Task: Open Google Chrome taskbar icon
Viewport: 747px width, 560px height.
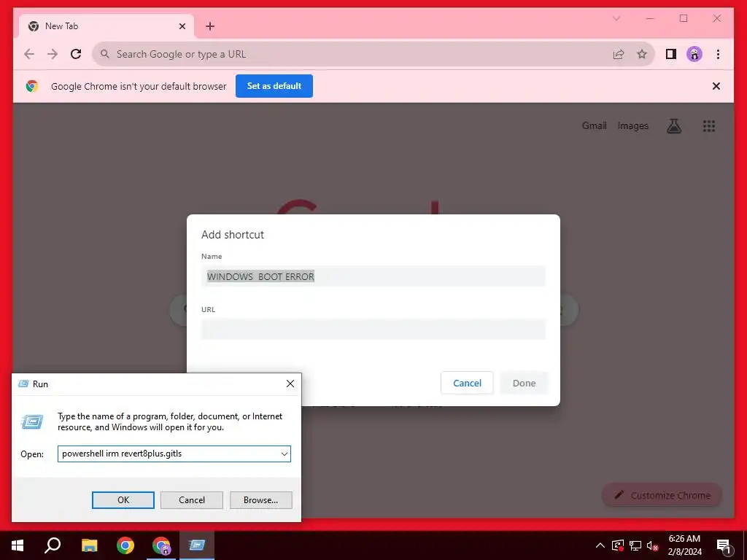Action: (x=125, y=545)
